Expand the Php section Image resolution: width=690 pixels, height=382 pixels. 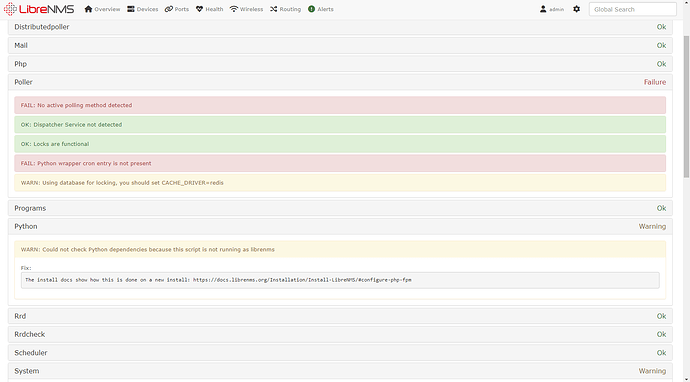(340, 64)
